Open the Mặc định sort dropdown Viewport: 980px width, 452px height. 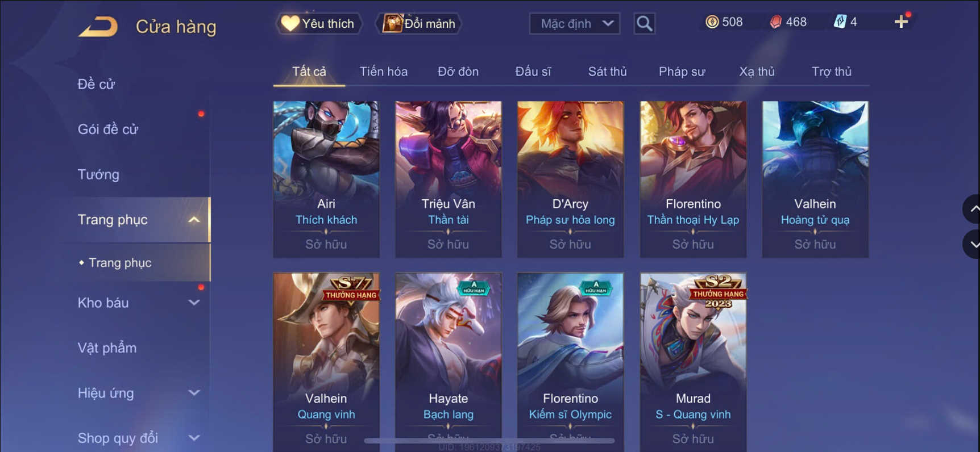(x=575, y=24)
